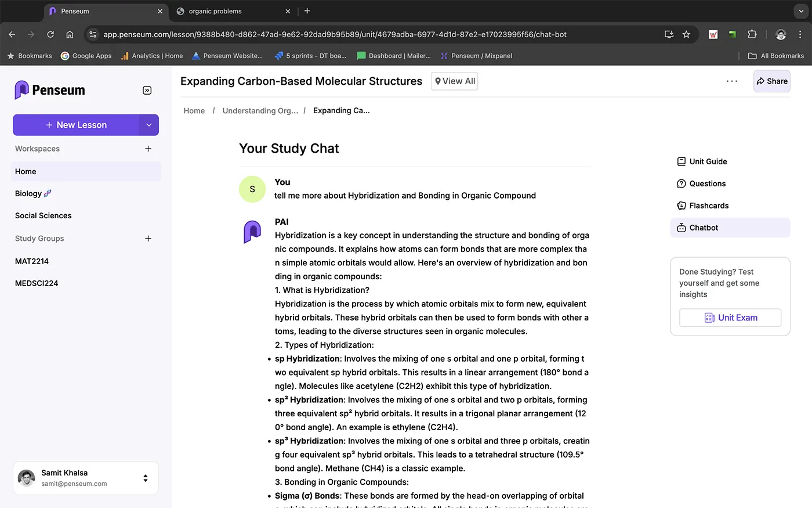Click the user avatar S in chat

(252, 189)
